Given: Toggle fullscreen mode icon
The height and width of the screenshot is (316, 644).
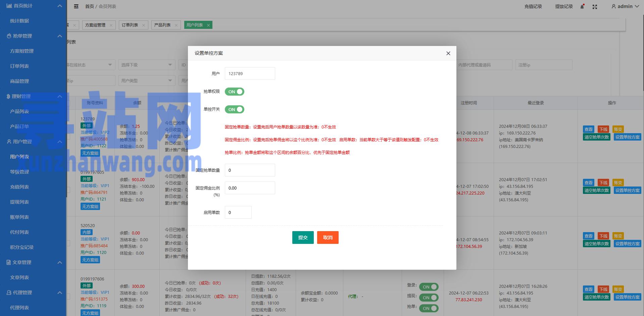Looking at the screenshot, I should tap(595, 7).
